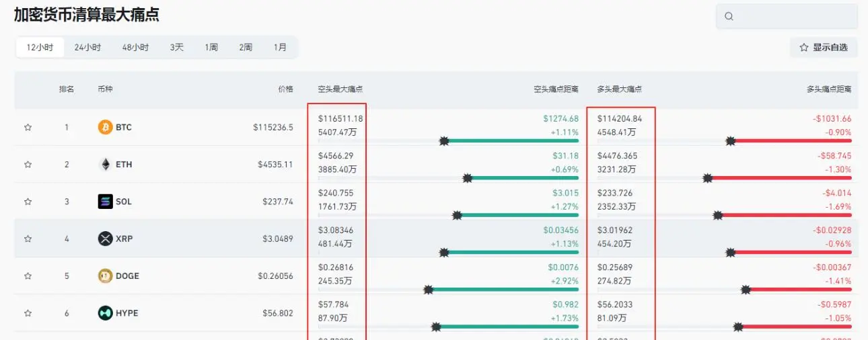868x340 pixels.
Task: Click the XRP coin icon
Action: tap(105, 239)
